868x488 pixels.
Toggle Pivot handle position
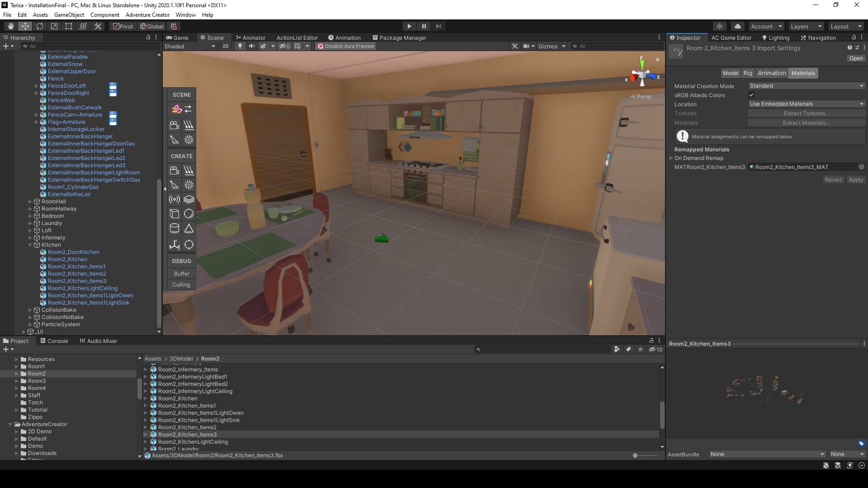(x=123, y=26)
